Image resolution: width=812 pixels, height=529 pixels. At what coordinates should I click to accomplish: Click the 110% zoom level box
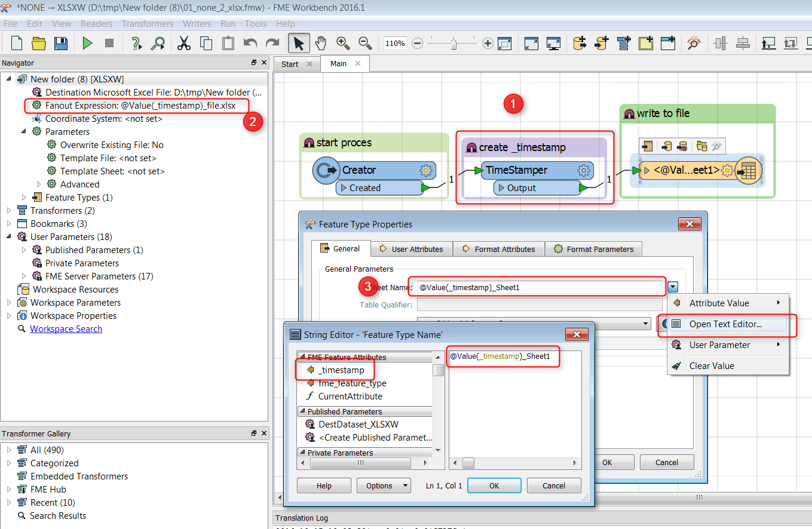coord(395,44)
